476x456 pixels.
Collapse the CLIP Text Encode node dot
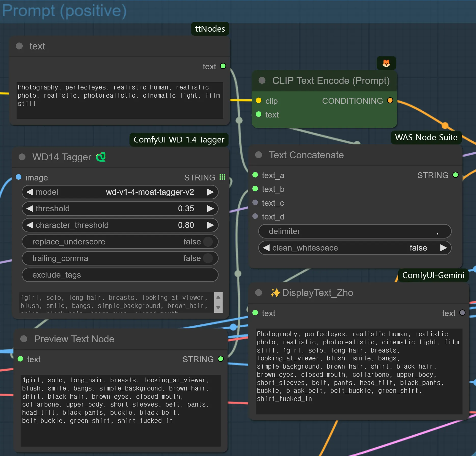pos(262,81)
